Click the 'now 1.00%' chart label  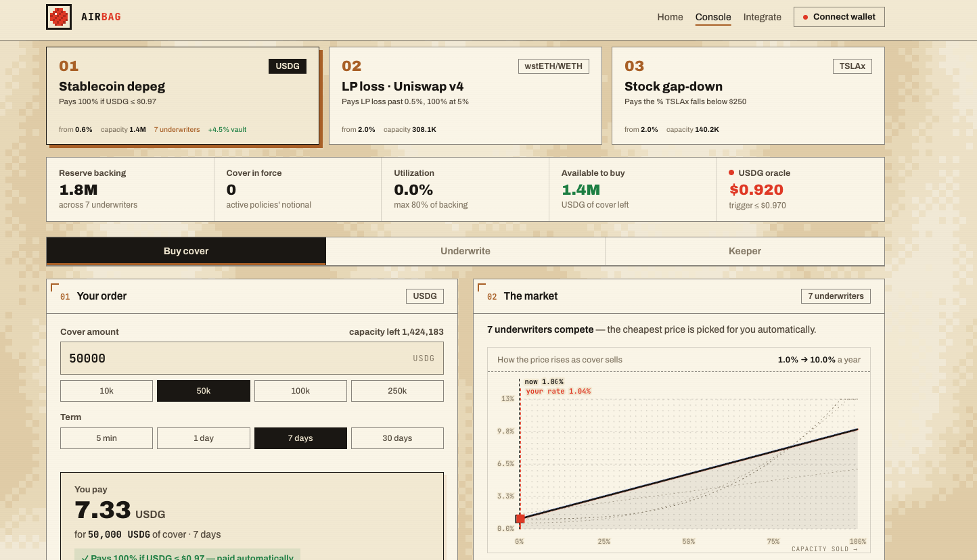pyautogui.click(x=544, y=382)
